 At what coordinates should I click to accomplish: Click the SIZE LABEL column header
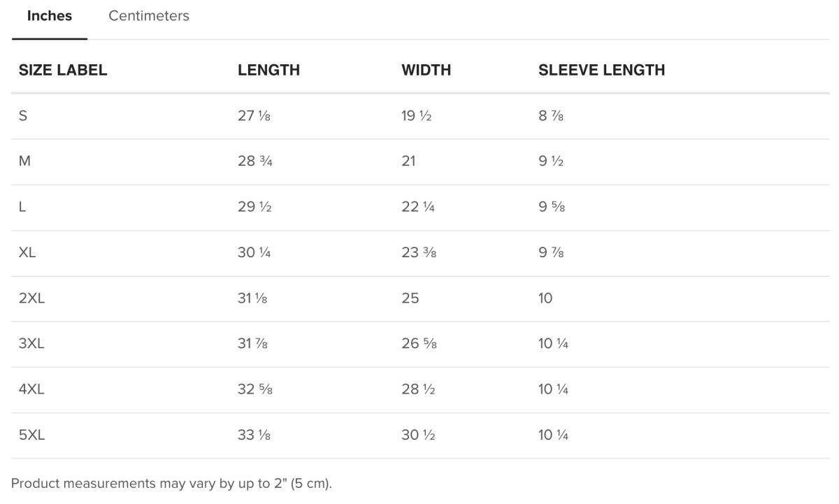tap(63, 70)
